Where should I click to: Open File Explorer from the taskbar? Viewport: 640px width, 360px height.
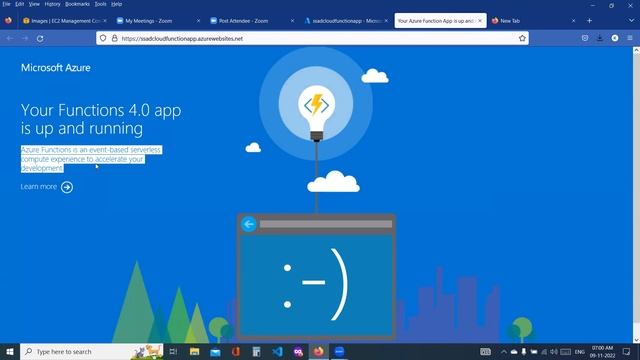[x=195, y=351]
